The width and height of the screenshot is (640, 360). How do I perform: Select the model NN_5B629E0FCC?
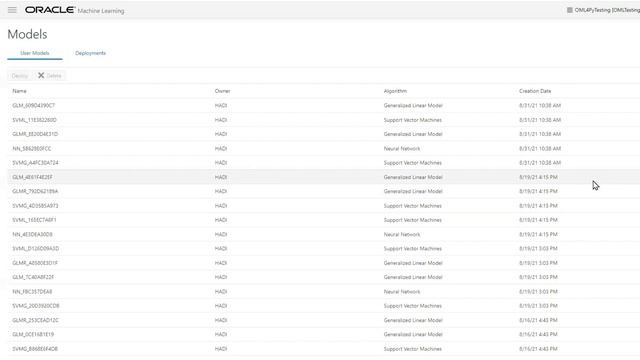point(32,149)
